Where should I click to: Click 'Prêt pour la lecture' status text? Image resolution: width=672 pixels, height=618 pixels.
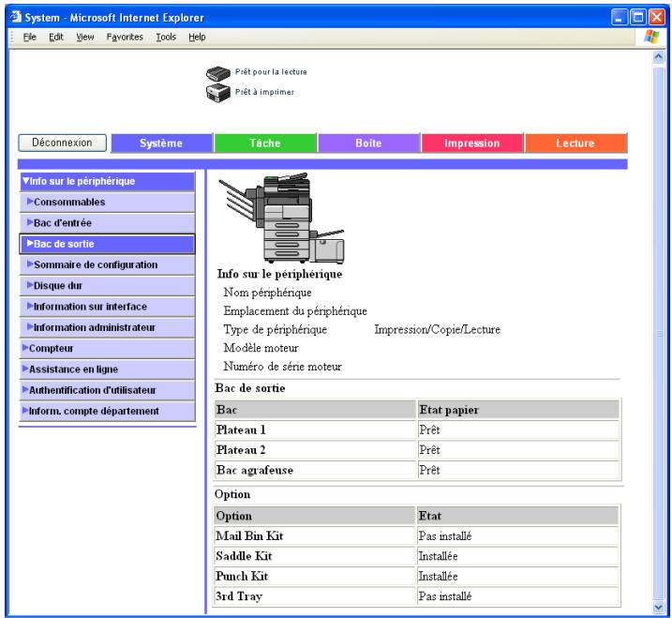(x=271, y=72)
